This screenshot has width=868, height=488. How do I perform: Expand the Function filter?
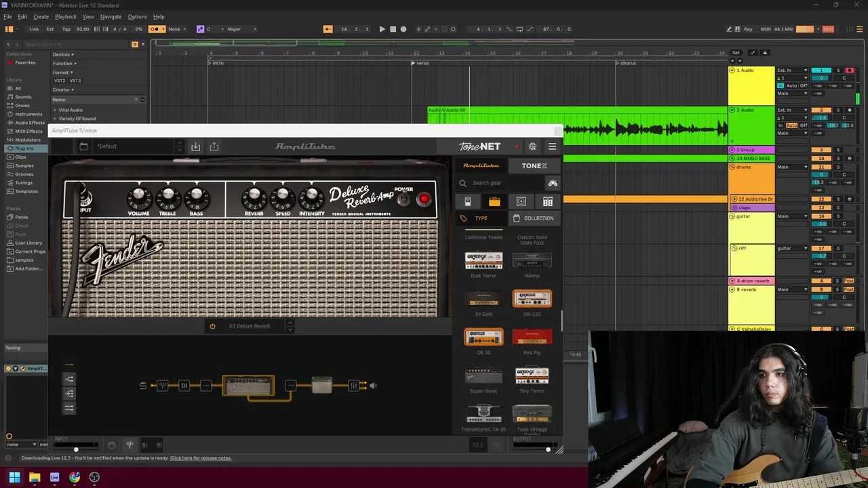coord(64,64)
